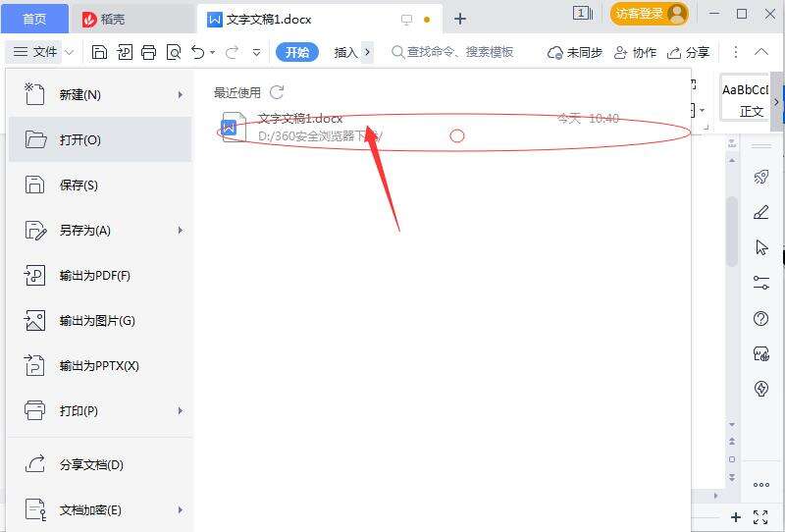Select 打开(O) in the file menu

[100, 139]
